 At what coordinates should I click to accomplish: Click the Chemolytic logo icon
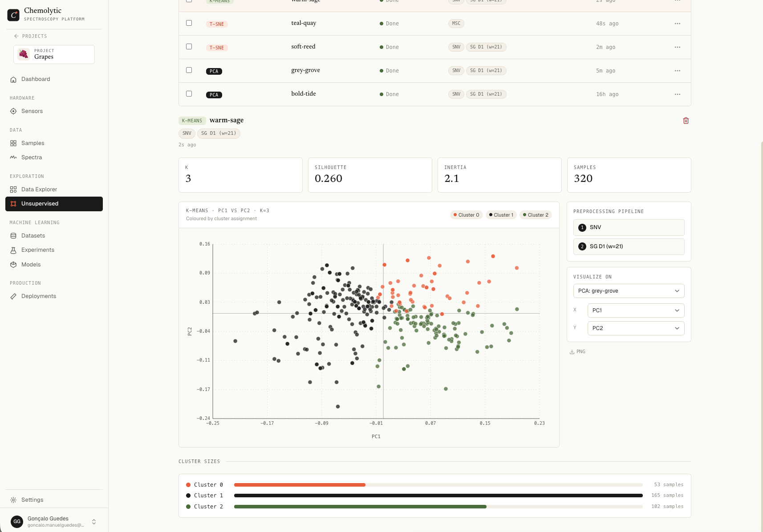click(13, 15)
